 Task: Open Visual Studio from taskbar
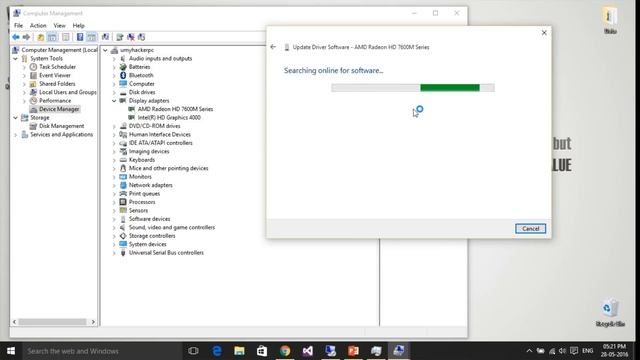tap(308, 351)
